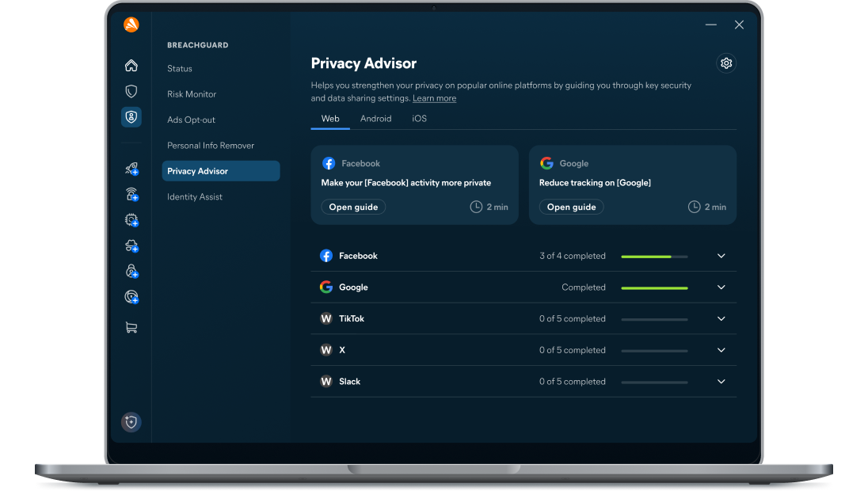Viewport: 868px width, 491px height.
Task: Click the clock icon on Google card
Action: (695, 207)
